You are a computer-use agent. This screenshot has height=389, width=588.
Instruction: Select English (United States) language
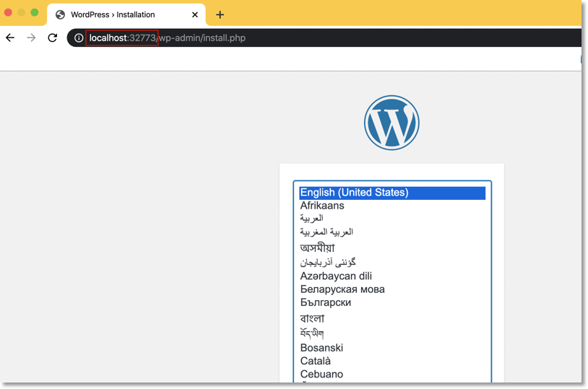coord(392,193)
